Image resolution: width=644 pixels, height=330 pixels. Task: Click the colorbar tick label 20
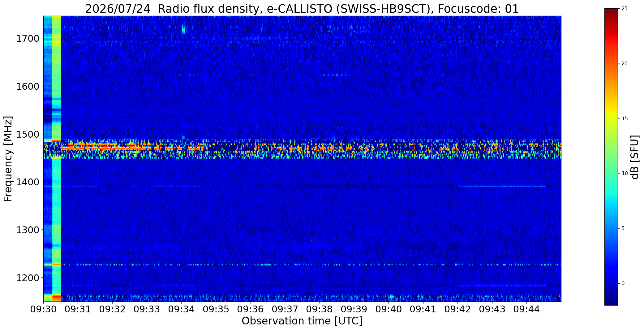click(625, 63)
